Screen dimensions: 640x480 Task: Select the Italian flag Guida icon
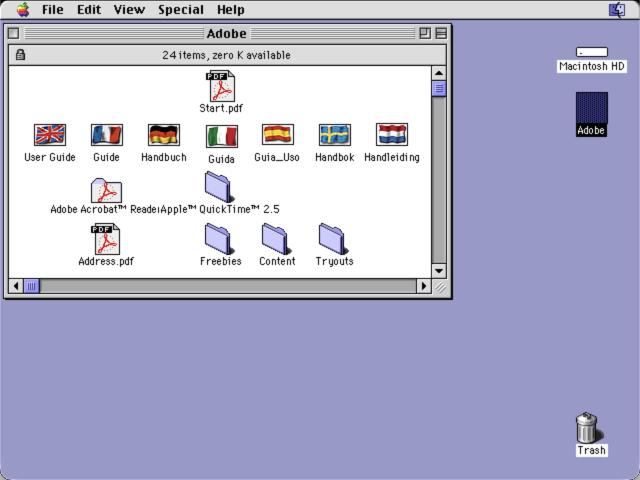222,136
